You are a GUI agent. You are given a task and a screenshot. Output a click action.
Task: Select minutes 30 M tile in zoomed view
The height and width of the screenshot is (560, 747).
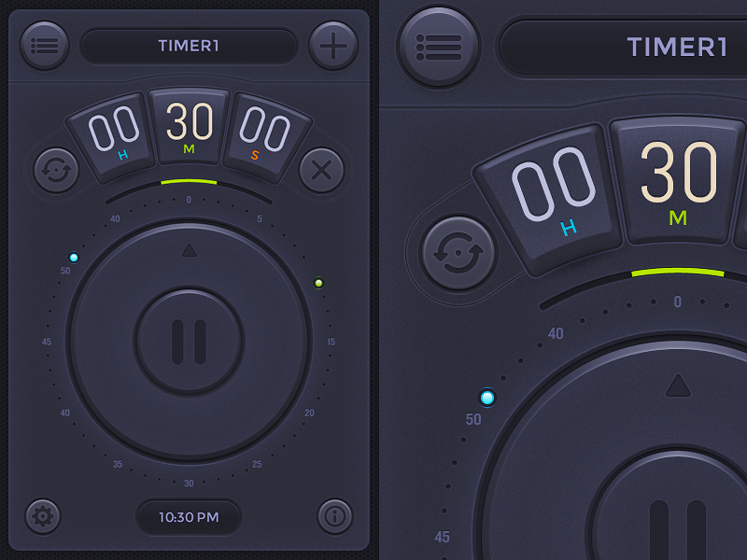[x=678, y=181]
